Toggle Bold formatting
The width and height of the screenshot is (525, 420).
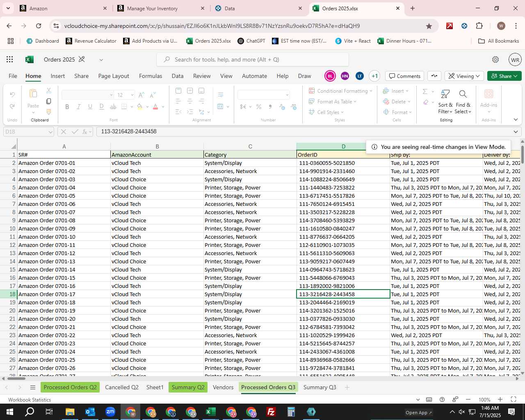67,107
